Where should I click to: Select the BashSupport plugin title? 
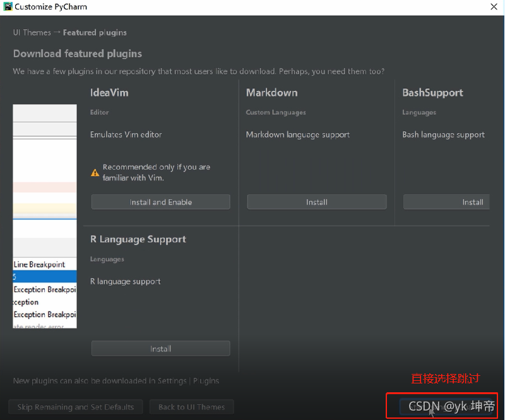pyautogui.click(x=432, y=93)
